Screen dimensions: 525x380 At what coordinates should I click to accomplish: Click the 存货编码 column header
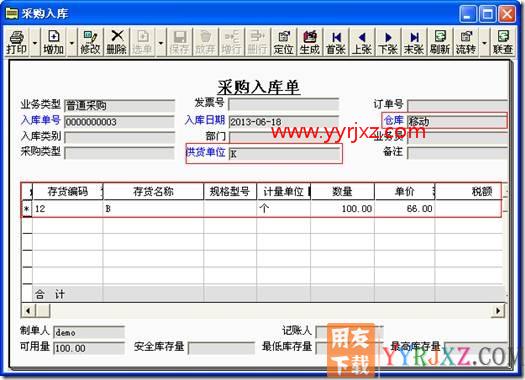click(68, 192)
